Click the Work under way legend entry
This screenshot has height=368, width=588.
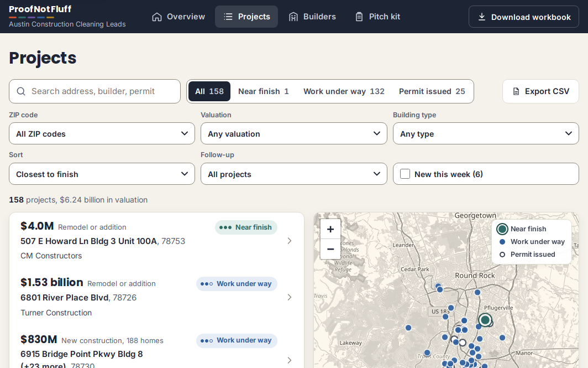point(532,241)
